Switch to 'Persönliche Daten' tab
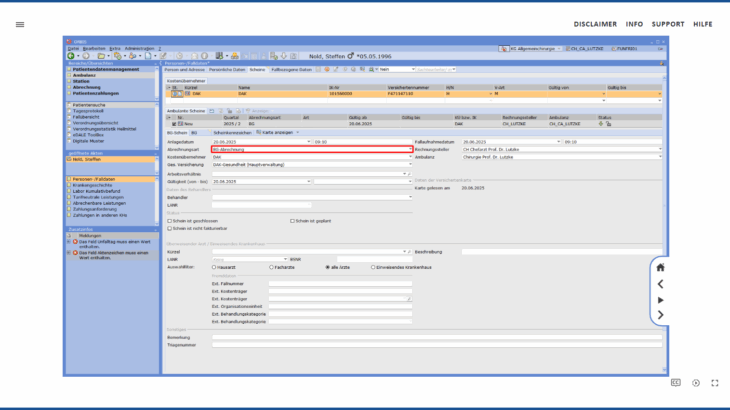730x410 pixels. pos(227,70)
